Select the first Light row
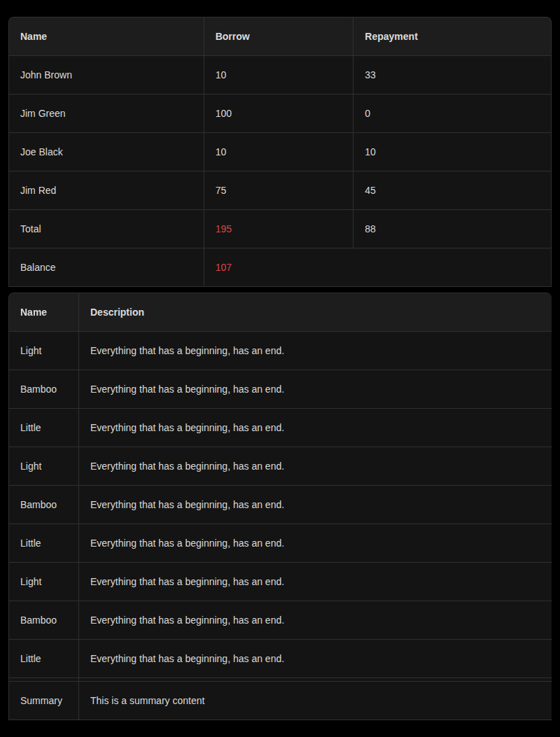Image resolution: width=560 pixels, height=737 pixels. coord(31,351)
